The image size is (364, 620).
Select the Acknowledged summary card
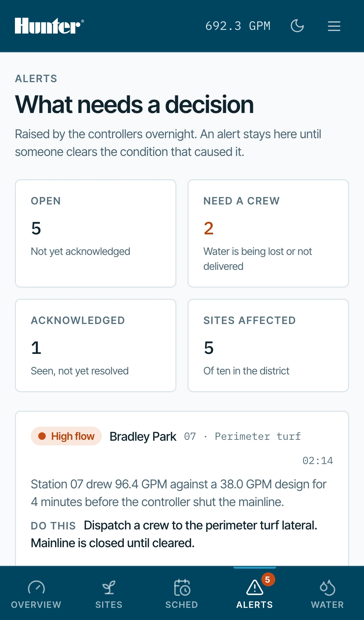(96, 345)
